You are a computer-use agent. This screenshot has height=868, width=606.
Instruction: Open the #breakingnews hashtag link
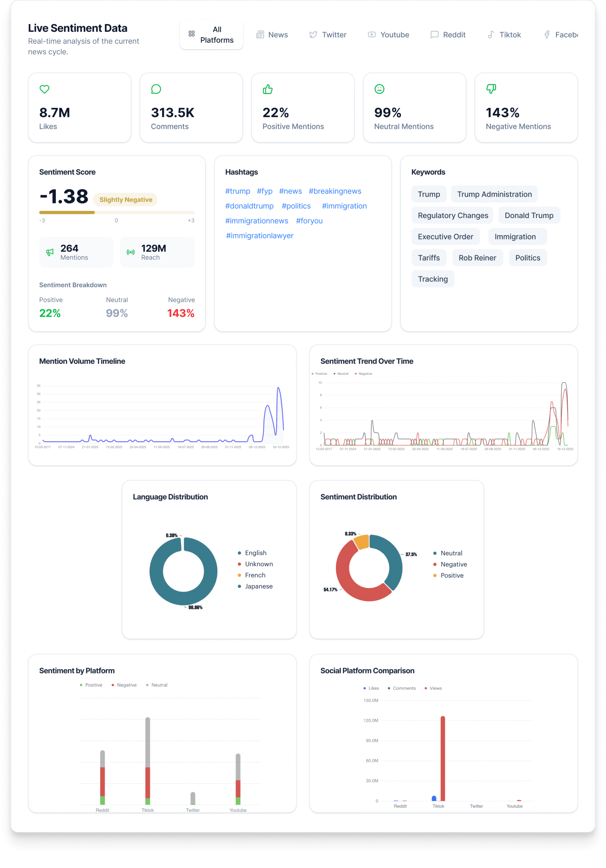pos(335,191)
